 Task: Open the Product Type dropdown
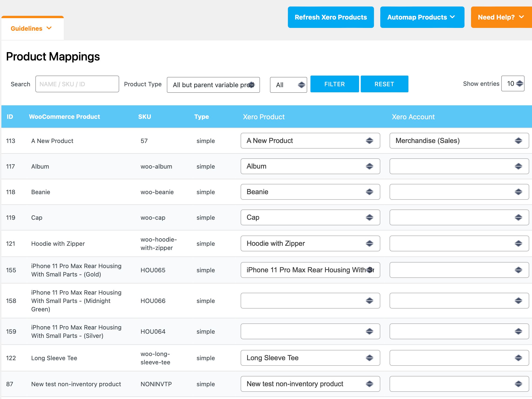(x=213, y=85)
